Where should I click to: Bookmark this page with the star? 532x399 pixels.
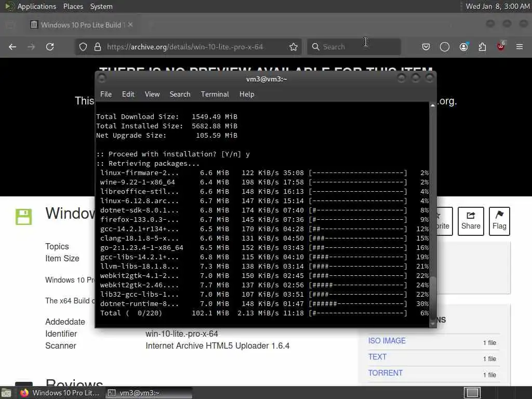pos(294,47)
